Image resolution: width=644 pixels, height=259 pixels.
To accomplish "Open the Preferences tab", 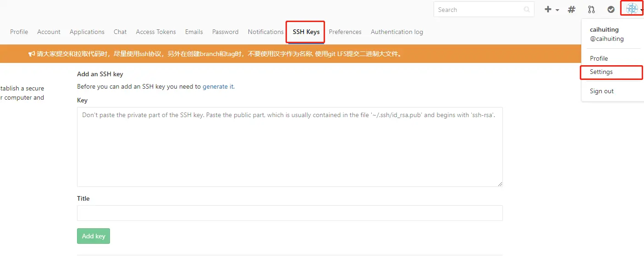I will [345, 32].
